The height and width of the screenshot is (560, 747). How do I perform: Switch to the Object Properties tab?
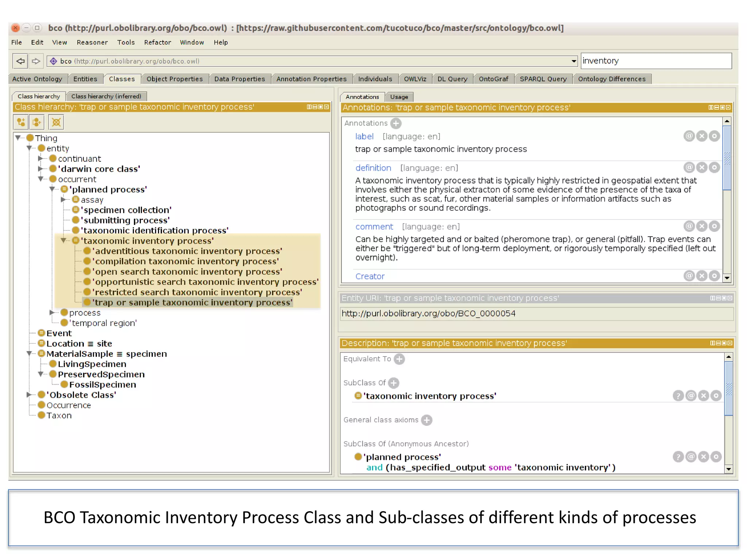tap(175, 79)
